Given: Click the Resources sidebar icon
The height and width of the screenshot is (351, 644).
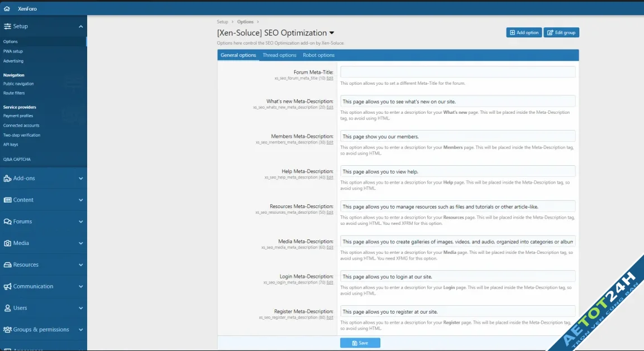Looking at the screenshot, I should tap(7, 265).
